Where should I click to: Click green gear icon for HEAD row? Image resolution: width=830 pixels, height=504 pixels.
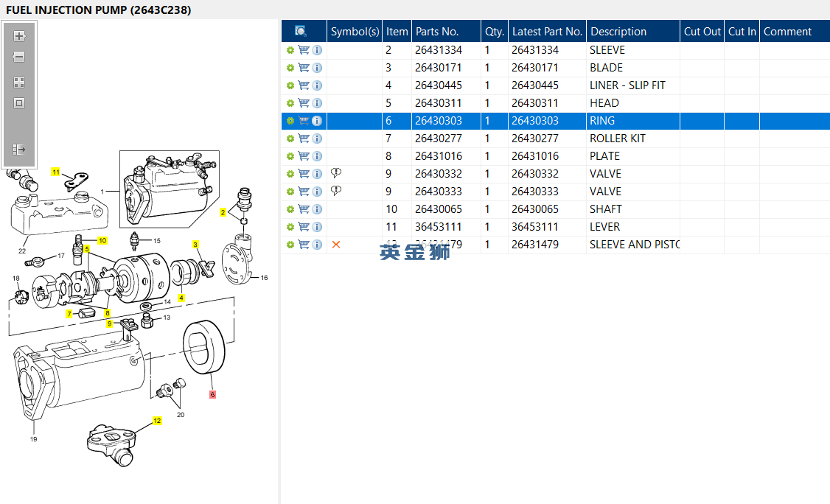(290, 103)
